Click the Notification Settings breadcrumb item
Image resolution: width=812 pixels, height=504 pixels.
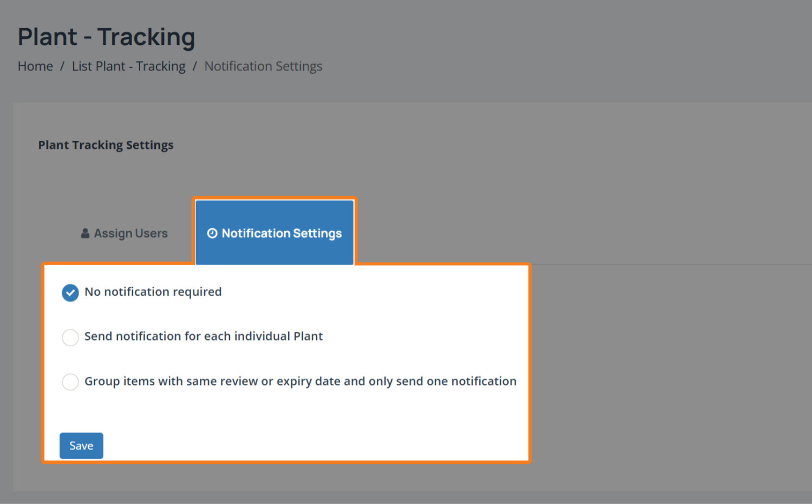263,66
